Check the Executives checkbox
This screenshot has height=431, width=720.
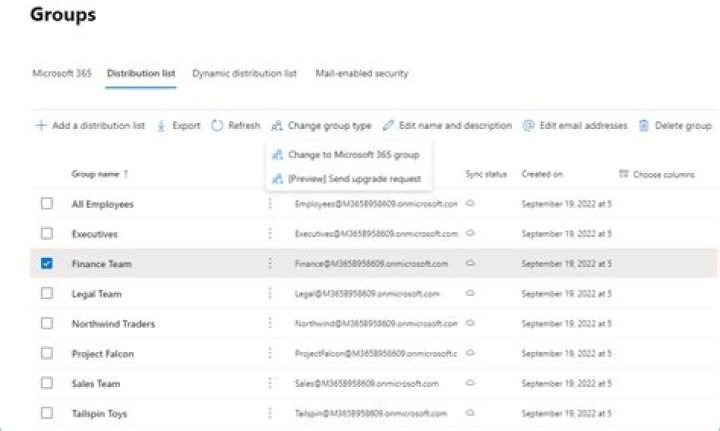pyautogui.click(x=47, y=233)
